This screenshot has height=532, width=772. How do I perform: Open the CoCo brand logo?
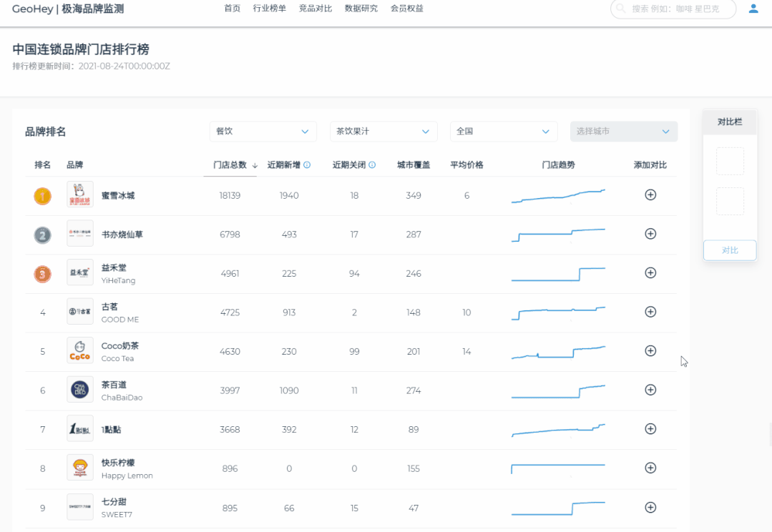(x=79, y=350)
